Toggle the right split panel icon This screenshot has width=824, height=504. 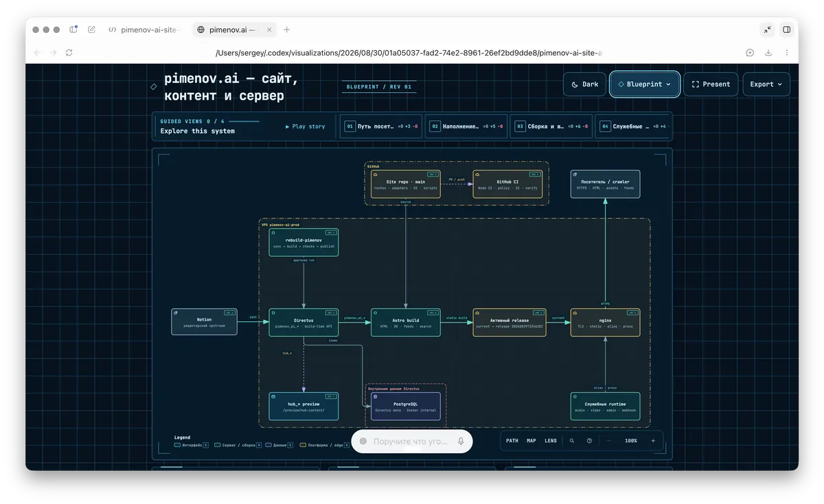(787, 30)
